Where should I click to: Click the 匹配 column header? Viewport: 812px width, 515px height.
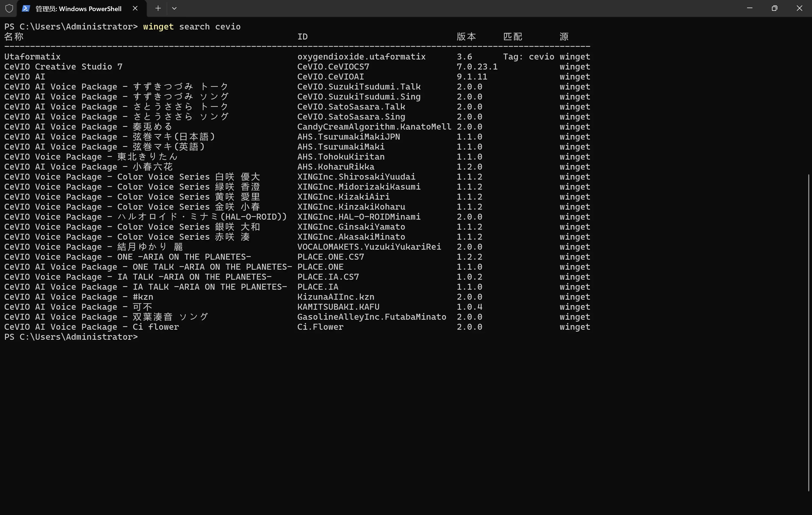click(x=513, y=37)
